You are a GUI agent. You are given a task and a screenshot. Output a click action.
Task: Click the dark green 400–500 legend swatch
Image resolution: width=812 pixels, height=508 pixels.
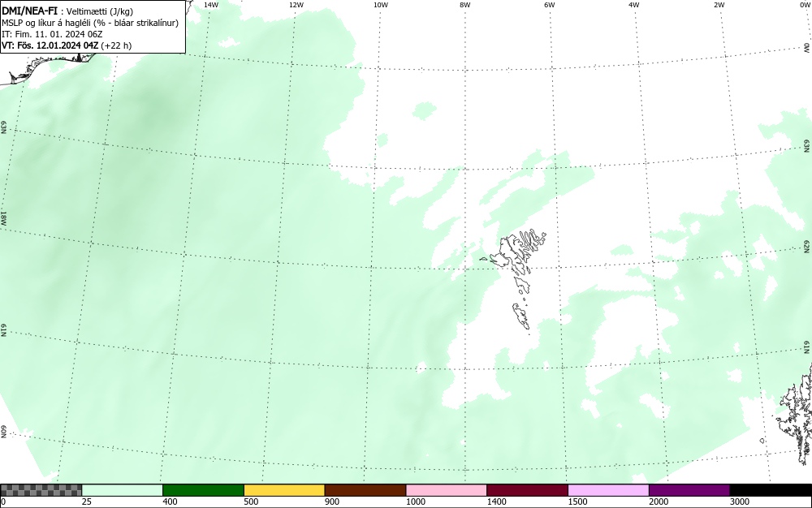click(x=203, y=490)
